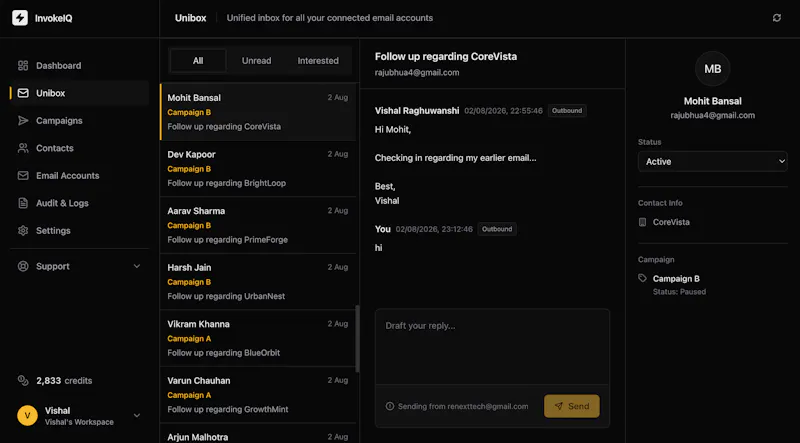Open Dev Kapoor conversation

point(258,168)
